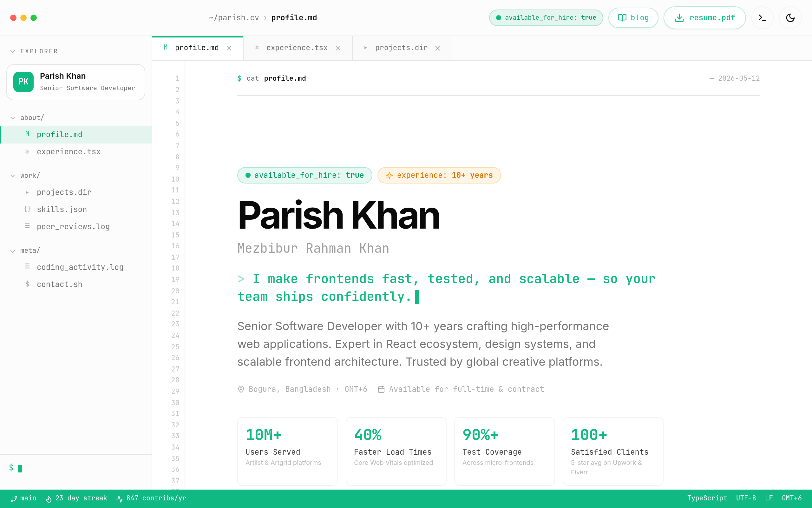The image size is (812, 508).
Task: Click the lines icon beside peer_reviews.log
Action: point(27,225)
